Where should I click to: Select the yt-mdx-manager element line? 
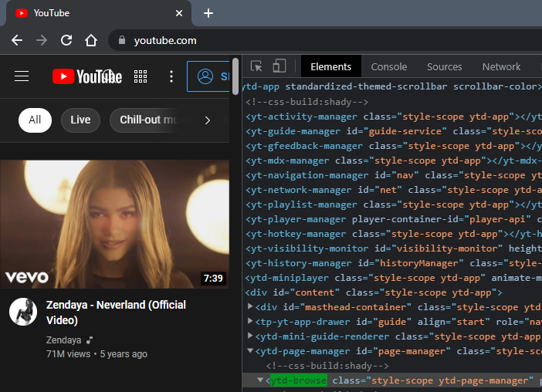tap(392, 161)
